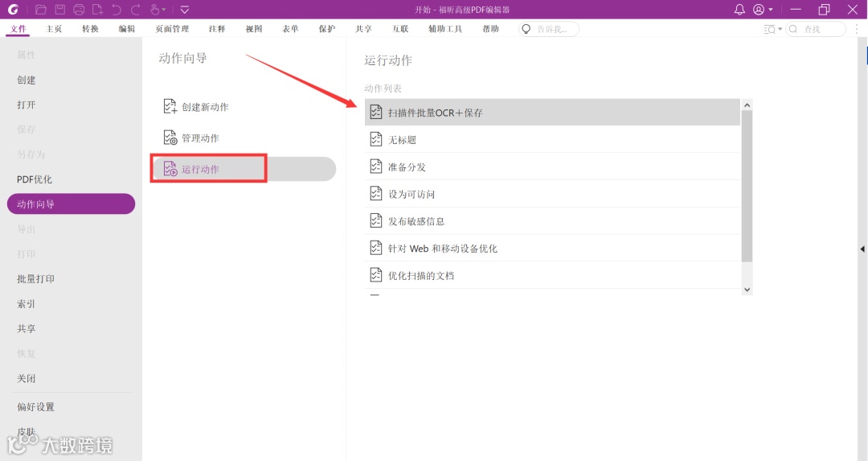Select action 扫描件批量OCR+保存
Screen dimensions: 868x461
(x=552, y=113)
